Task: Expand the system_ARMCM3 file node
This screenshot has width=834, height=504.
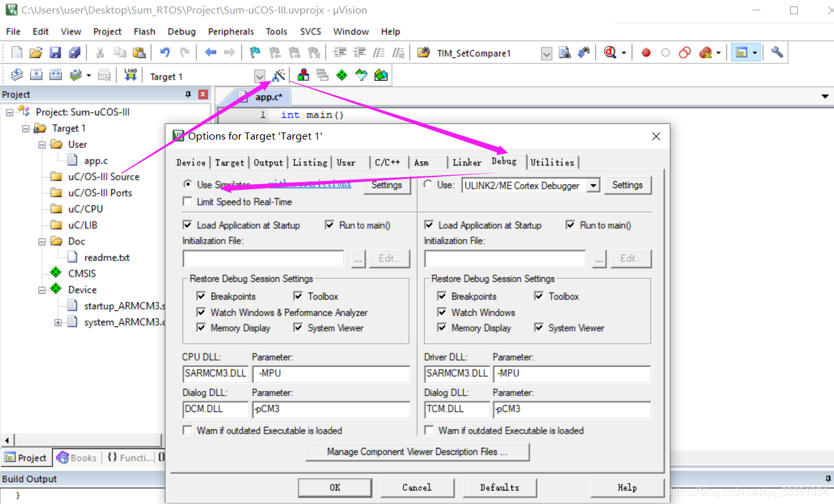Action: click(58, 322)
